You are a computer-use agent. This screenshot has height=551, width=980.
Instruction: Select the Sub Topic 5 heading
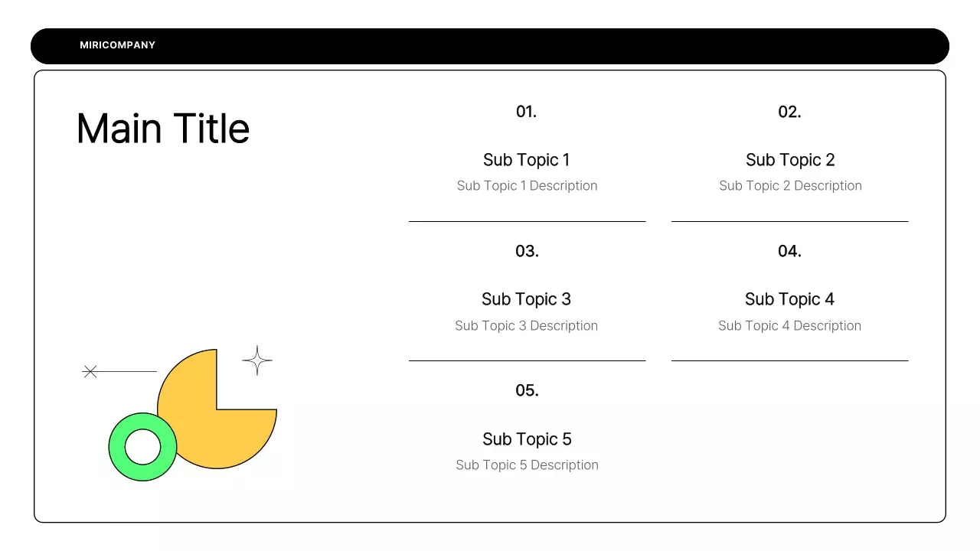[527, 439]
